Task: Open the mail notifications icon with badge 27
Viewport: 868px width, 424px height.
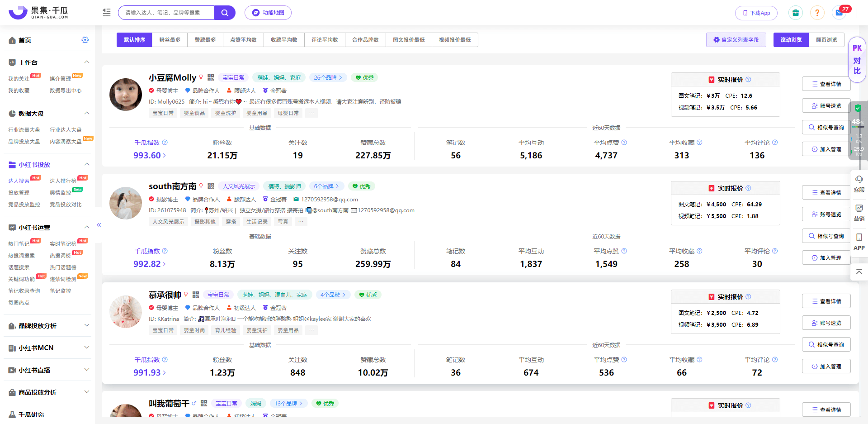Action: coord(839,13)
